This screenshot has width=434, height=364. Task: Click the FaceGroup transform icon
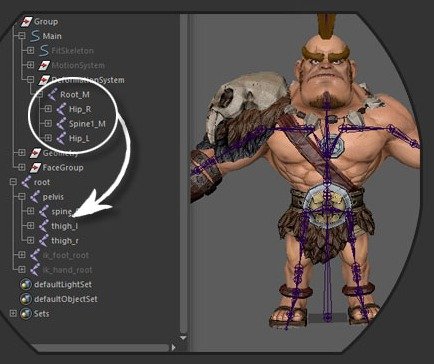tap(35, 167)
